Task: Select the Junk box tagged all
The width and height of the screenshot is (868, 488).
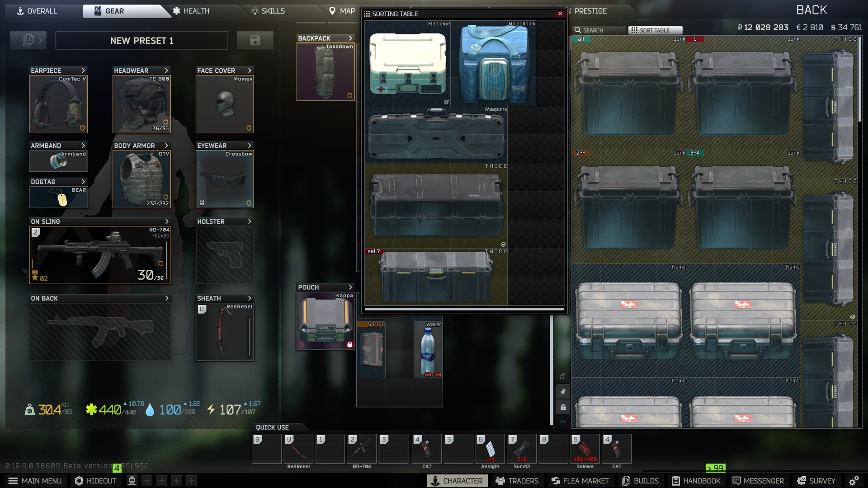Action: [629, 93]
